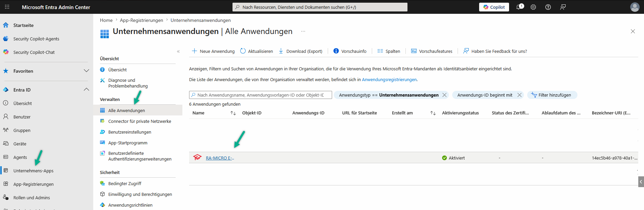Open the app launcher waffle menu
This screenshot has width=644, height=210.
pyautogui.click(x=7, y=7)
